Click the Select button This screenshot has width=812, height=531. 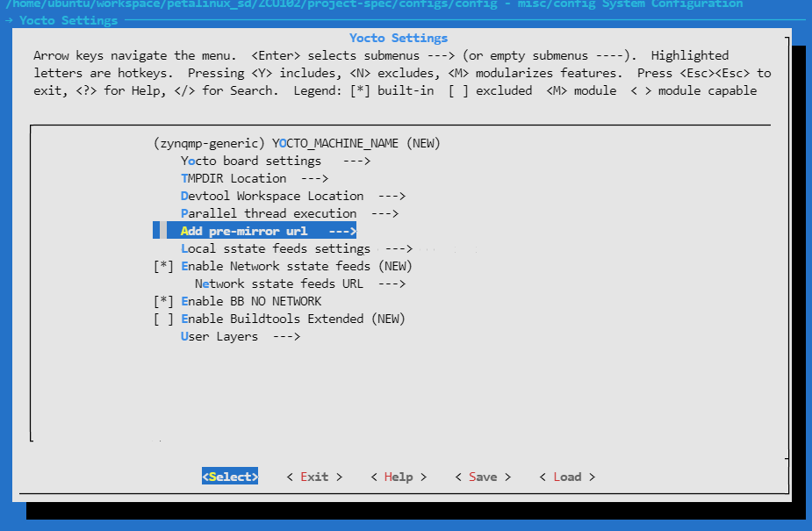(x=230, y=477)
